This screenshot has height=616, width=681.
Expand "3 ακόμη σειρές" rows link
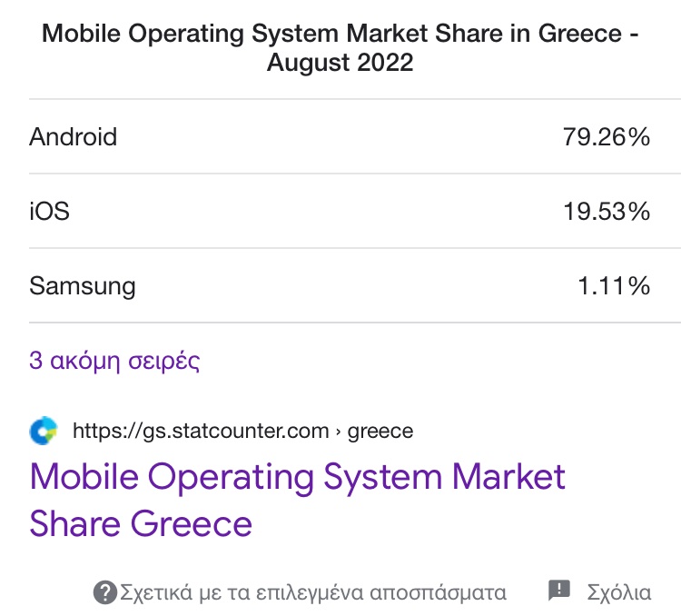coord(114,361)
